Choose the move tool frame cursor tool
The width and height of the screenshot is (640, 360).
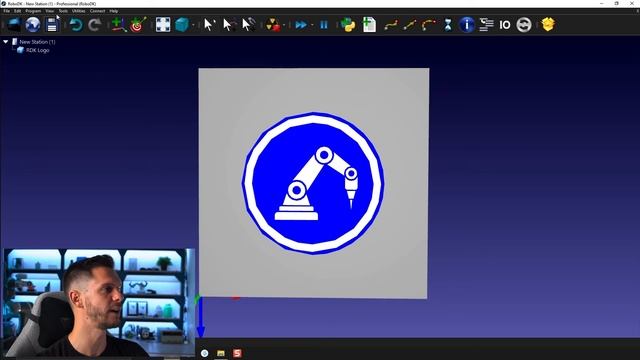pyautogui.click(x=248, y=24)
